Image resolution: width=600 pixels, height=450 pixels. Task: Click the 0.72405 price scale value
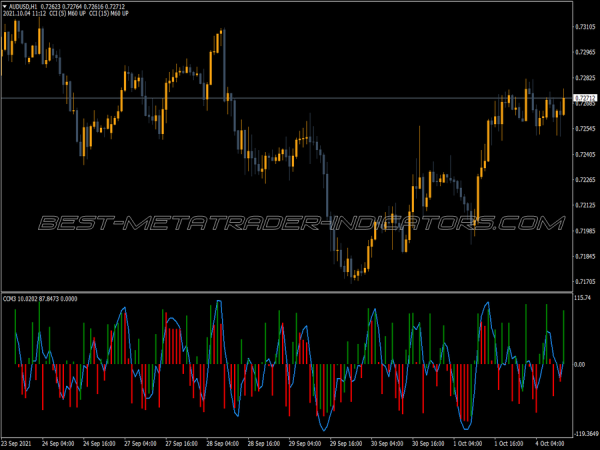585,155
